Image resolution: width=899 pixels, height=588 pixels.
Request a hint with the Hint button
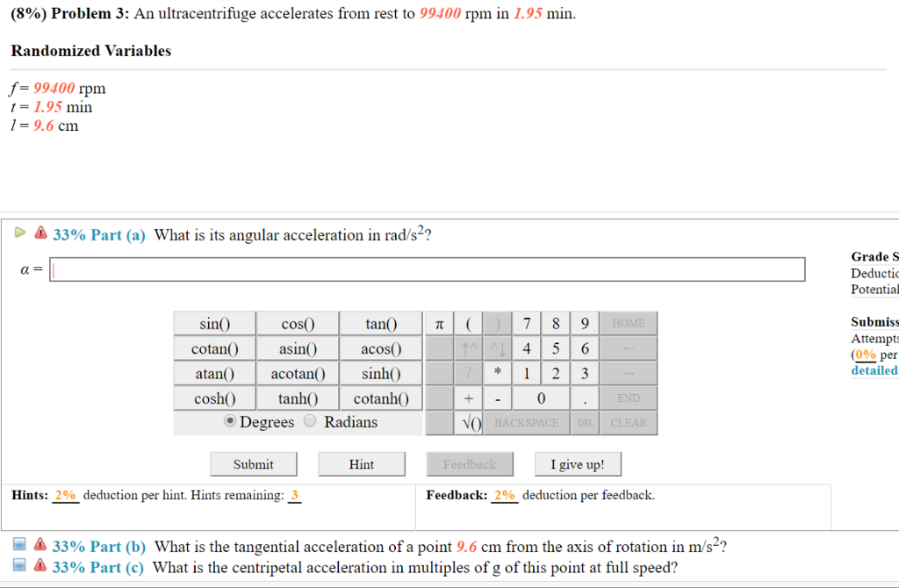pos(361,463)
